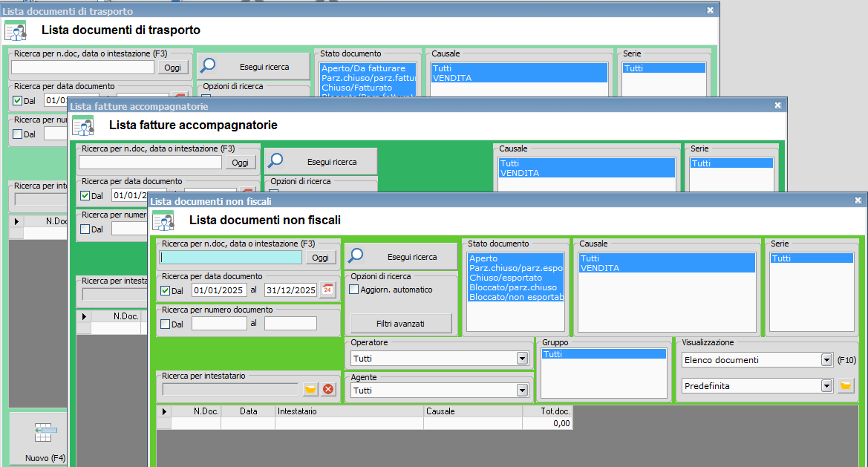
Task: Click the Lista documenti di trasporto header icon
Action: 16,30
